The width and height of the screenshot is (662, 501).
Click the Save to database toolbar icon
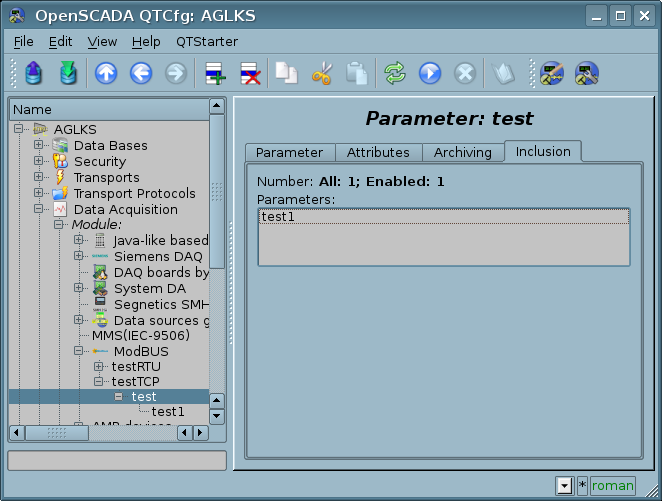pyautogui.click(x=68, y=73)
